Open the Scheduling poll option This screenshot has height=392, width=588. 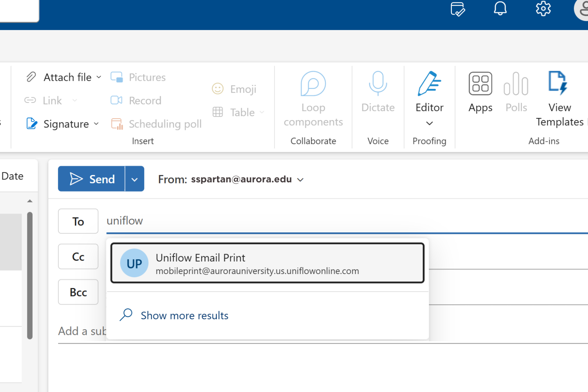click(156, 124)
